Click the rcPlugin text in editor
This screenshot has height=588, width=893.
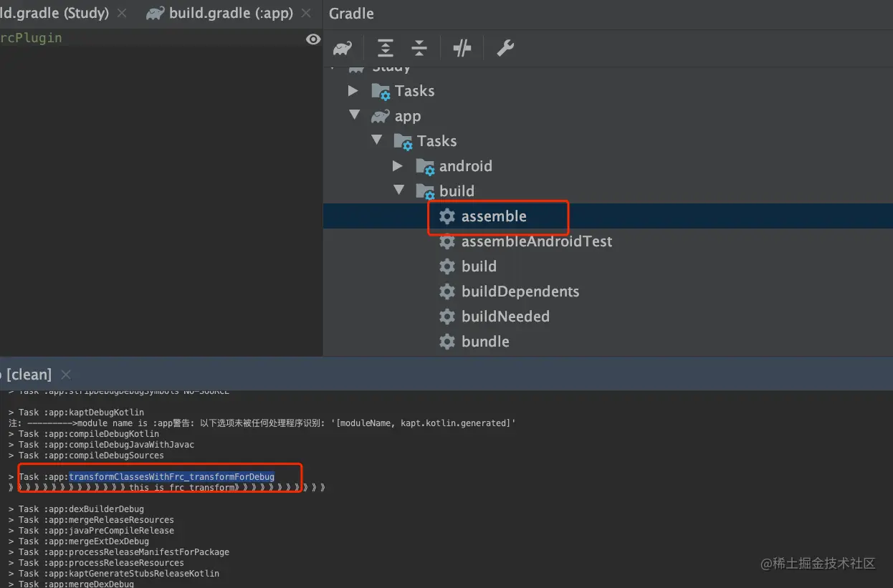(x=31, y=38)
